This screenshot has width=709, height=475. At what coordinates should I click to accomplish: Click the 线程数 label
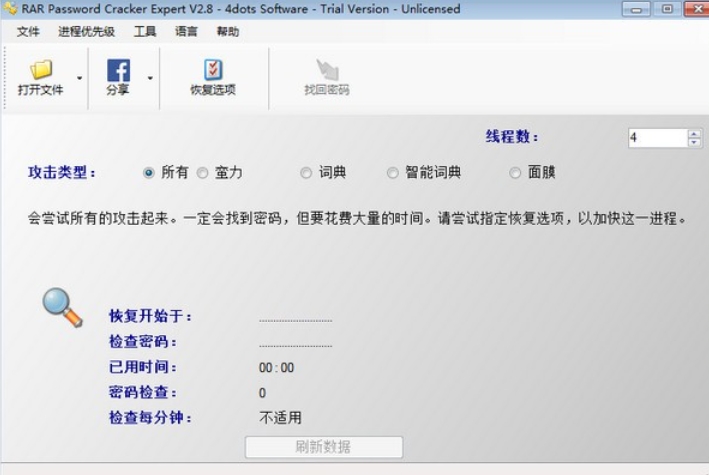pos(512,137)
